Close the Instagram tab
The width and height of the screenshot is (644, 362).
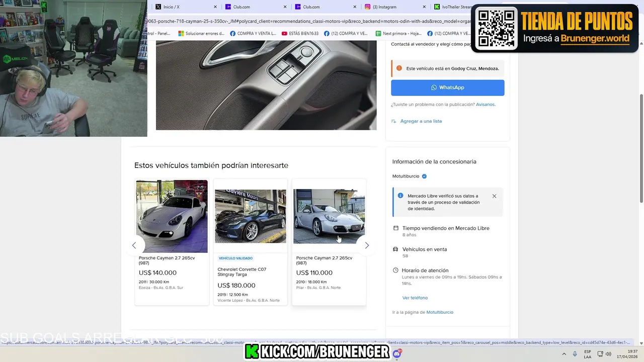point(424,7)
